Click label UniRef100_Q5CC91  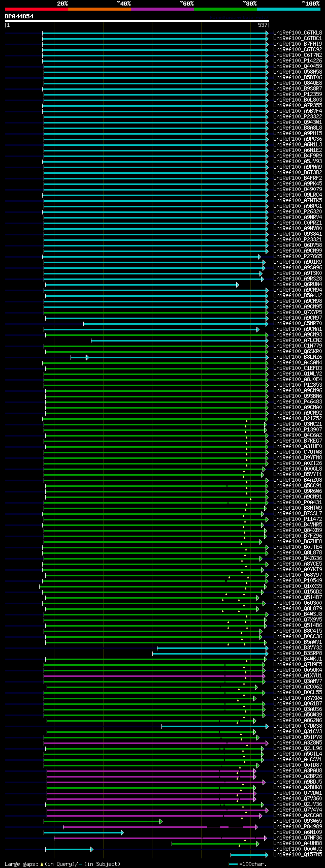point(298,485)
